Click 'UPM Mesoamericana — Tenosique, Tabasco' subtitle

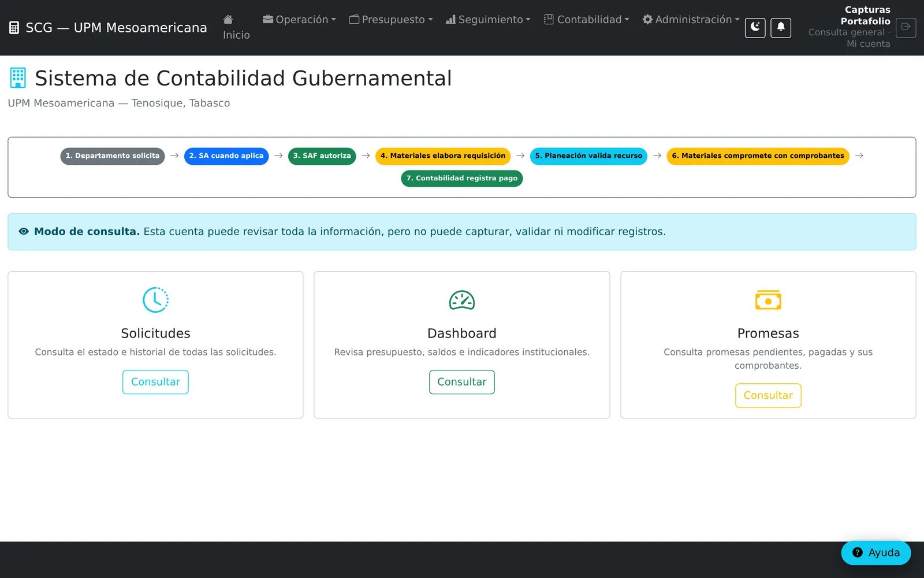[x=119, y=103]
